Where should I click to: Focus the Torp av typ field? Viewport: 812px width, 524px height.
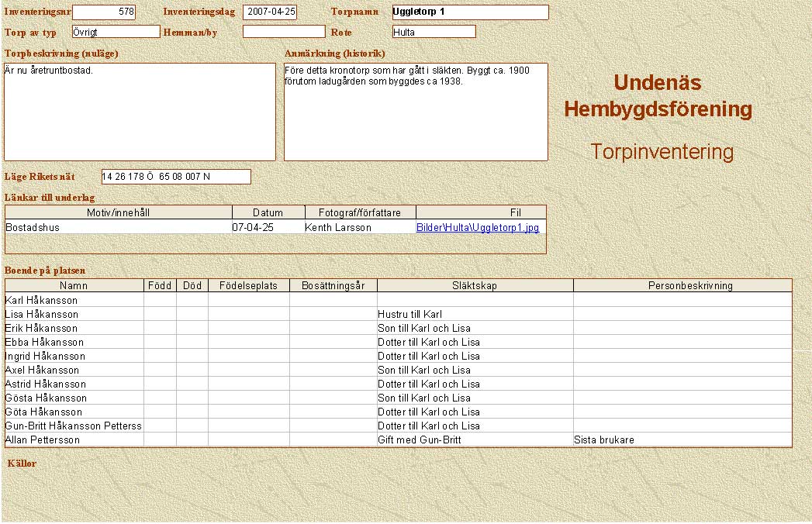click(x=115, y=32)
